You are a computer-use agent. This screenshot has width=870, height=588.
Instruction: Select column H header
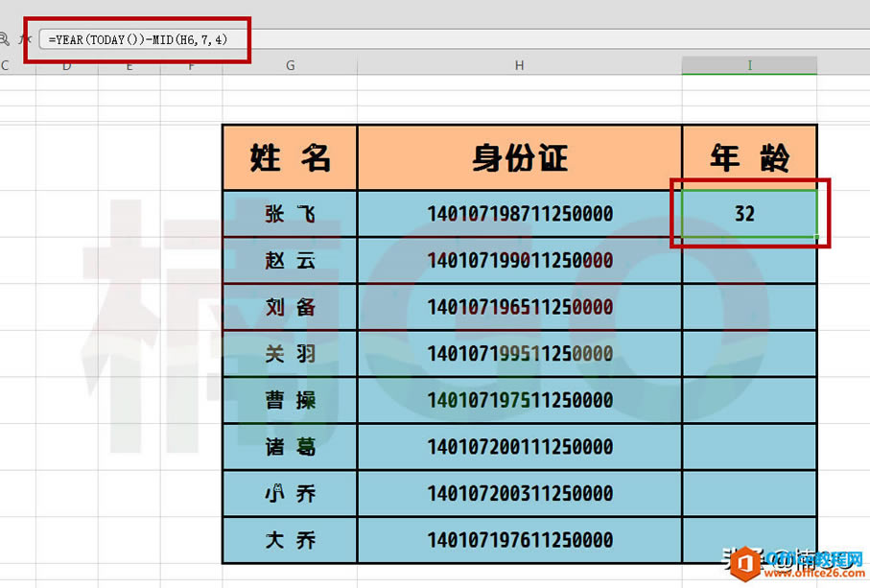(x=519, y=65)
